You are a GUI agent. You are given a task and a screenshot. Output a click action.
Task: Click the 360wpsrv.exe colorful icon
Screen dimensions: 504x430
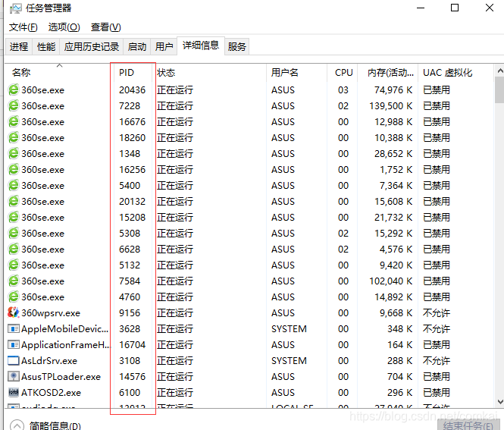click(14, 312)
